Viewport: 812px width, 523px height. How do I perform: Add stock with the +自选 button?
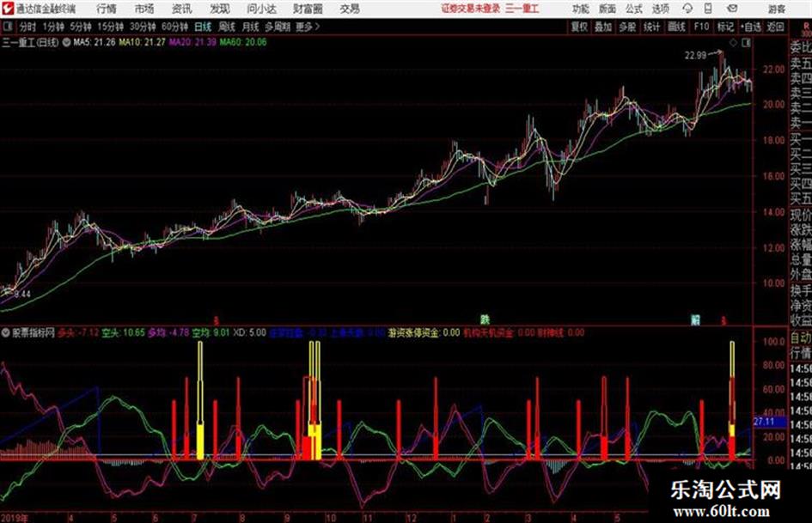pos(750,27)
